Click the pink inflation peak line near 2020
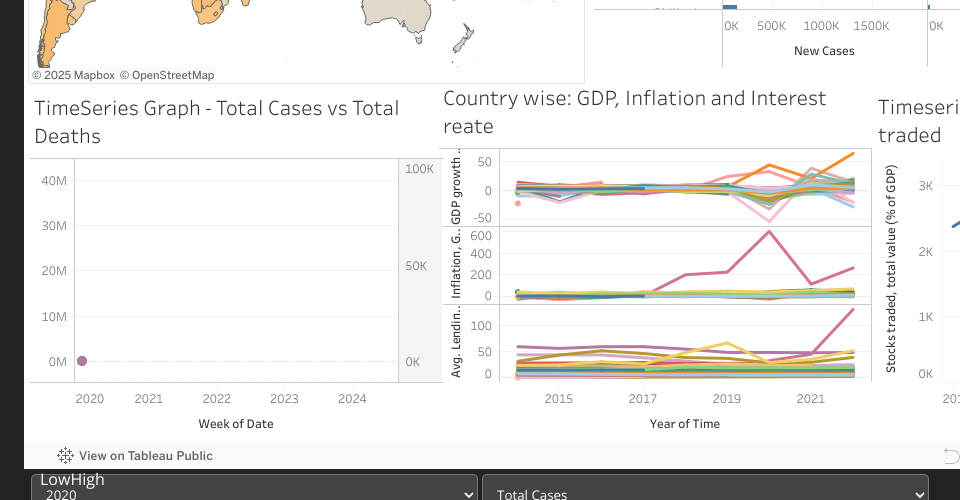This screenshot has height=500, width=960. (x=768, y=233)
